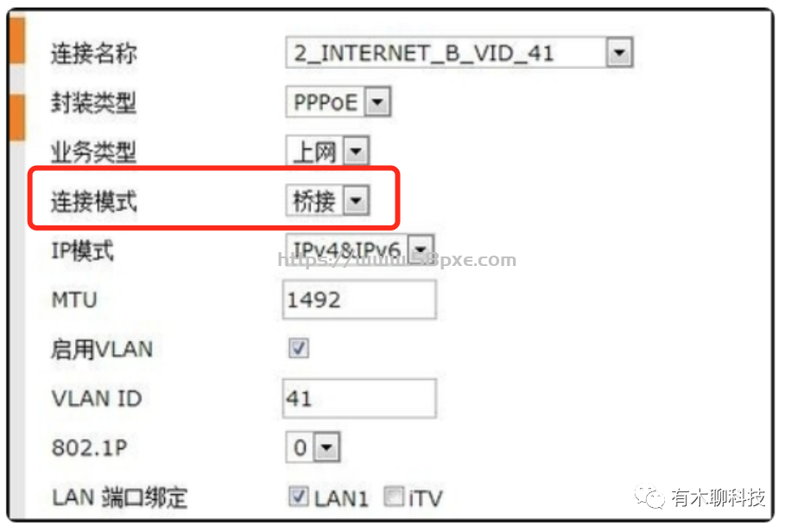This screenshot has height=532, width=791.
Task: Open the IPv4&IPv6 IP mode dropdown
Action: [x=421, y=248]
